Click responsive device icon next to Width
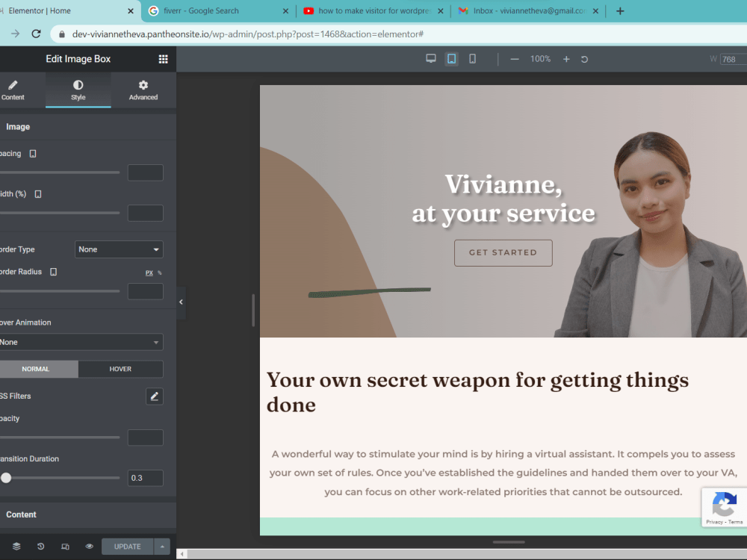 38,194
